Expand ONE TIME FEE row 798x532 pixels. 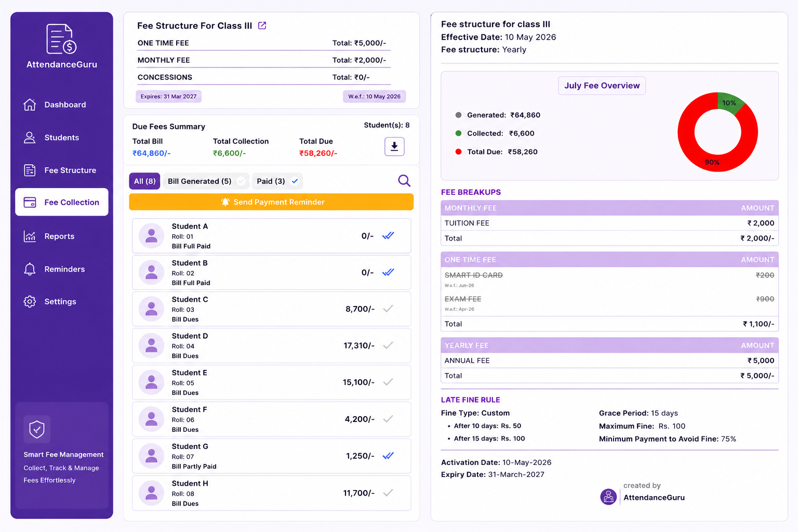[x=264, y=43]
